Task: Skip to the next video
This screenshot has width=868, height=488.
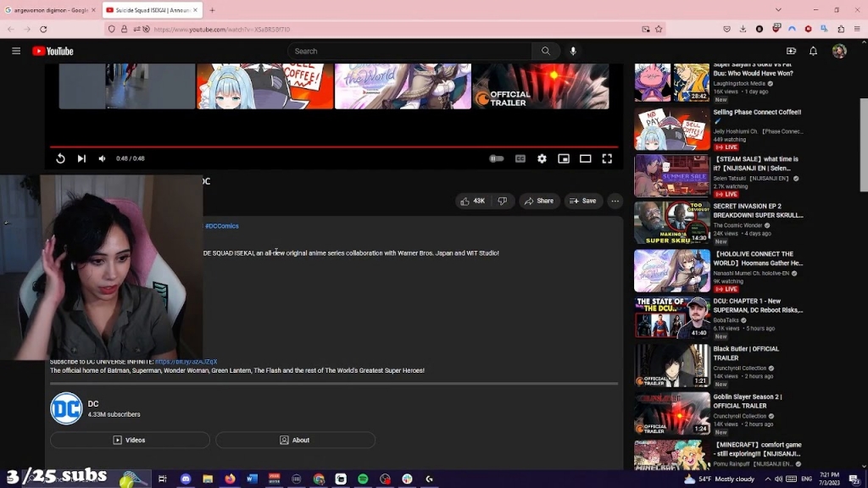Action: (x=81, y=158)
